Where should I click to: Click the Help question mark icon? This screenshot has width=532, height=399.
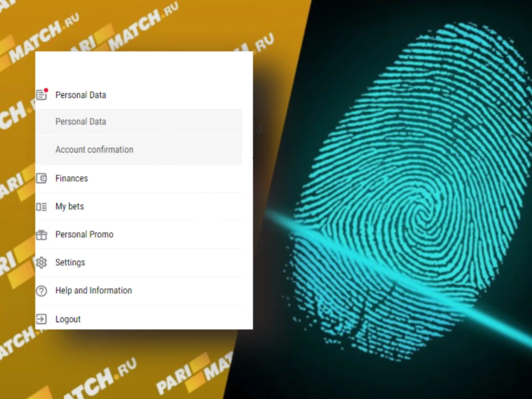click(42, 291)
